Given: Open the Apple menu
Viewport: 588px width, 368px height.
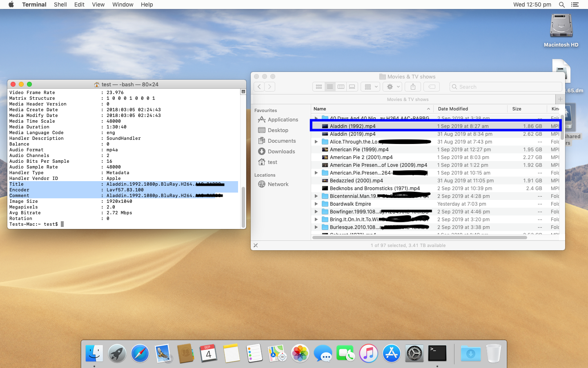Looking at the screenshot, I should click(x=11, y=4).
